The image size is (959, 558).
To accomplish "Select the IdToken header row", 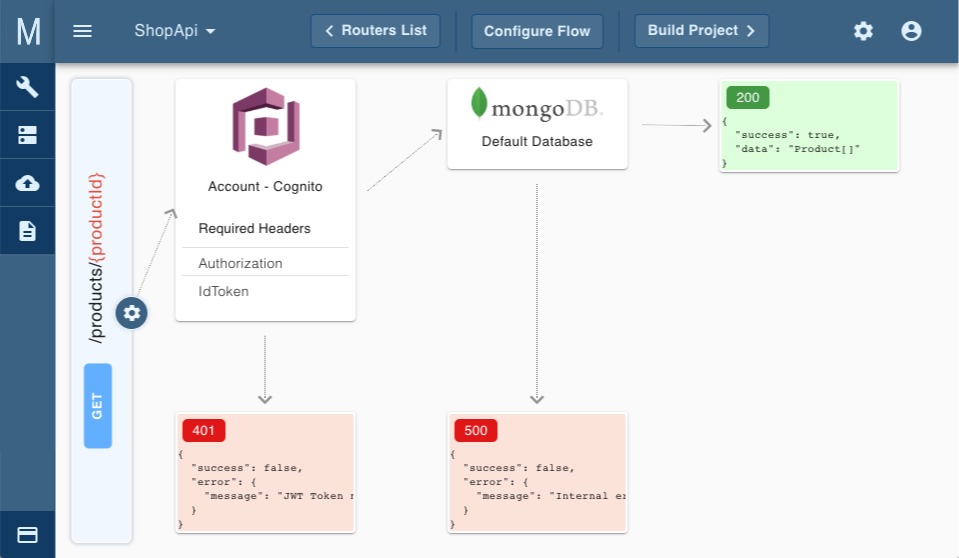I will [x=265, y=291].
